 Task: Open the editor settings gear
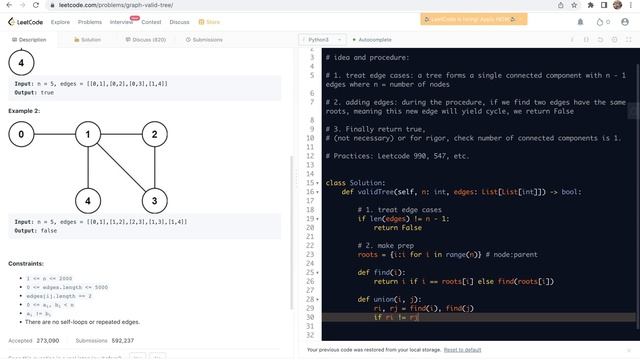pyautogui.click(x=615, y=40)
